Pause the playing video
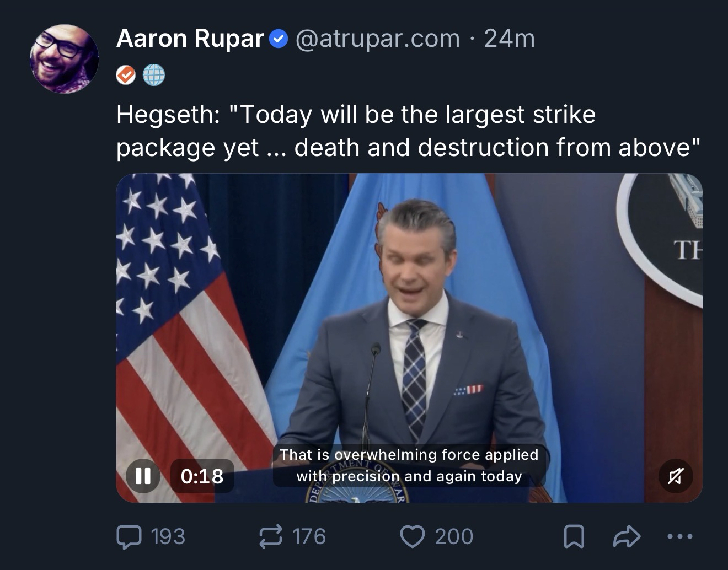 [x=143, y=476]
